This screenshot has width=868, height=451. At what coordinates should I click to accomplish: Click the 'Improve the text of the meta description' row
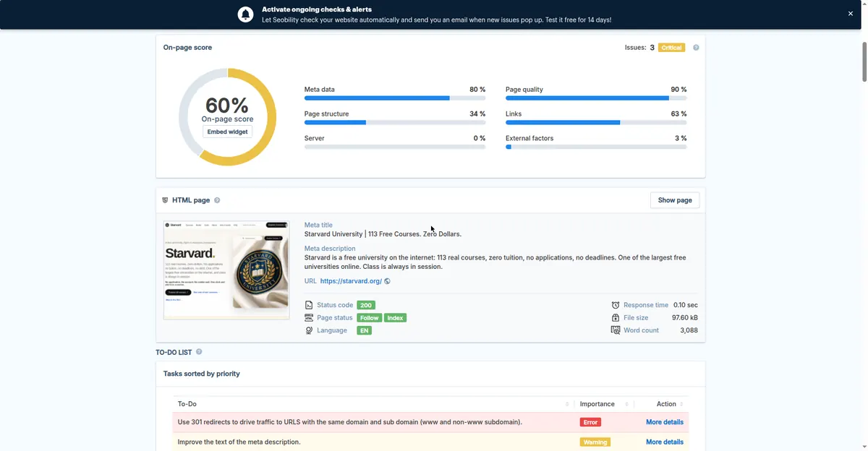click(x=430, y=442)
